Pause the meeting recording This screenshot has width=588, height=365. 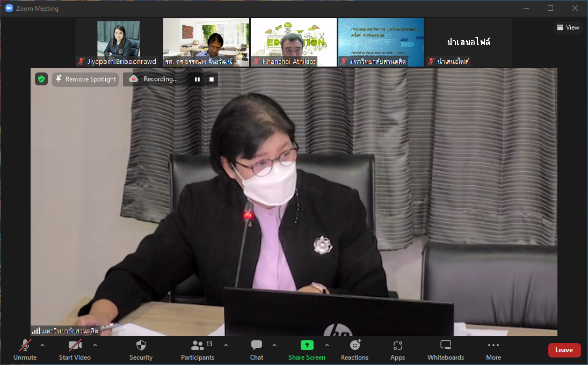point(197,79)
